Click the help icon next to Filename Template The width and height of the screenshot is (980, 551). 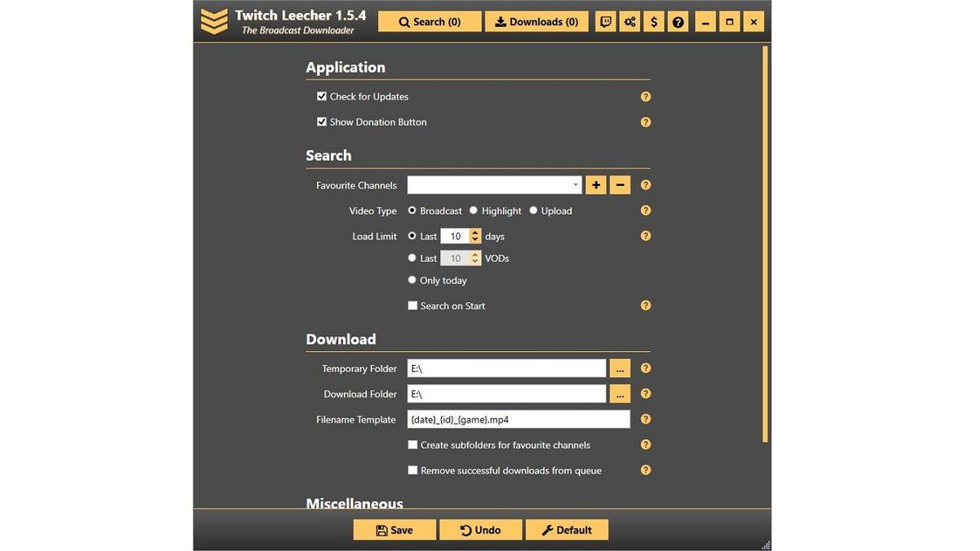click(645, 419)
